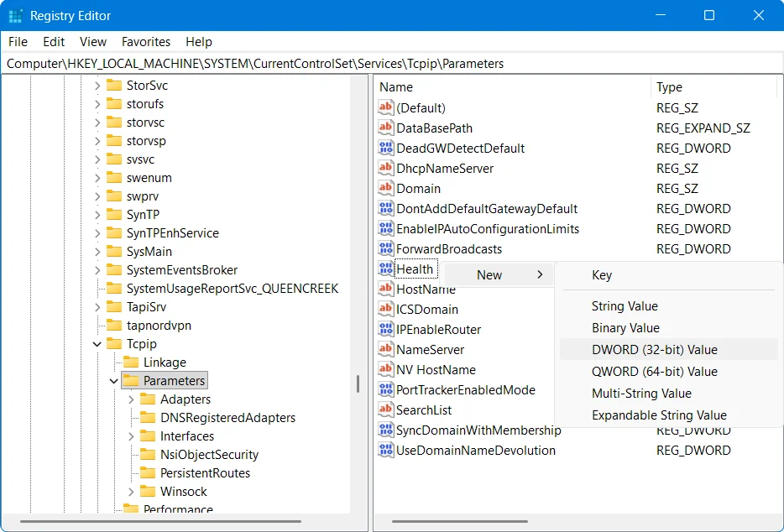Viewport: 784px width, 532px height.
Task: Click the ForwardBroadcasts DWORD icon
Action: point(385,248)
